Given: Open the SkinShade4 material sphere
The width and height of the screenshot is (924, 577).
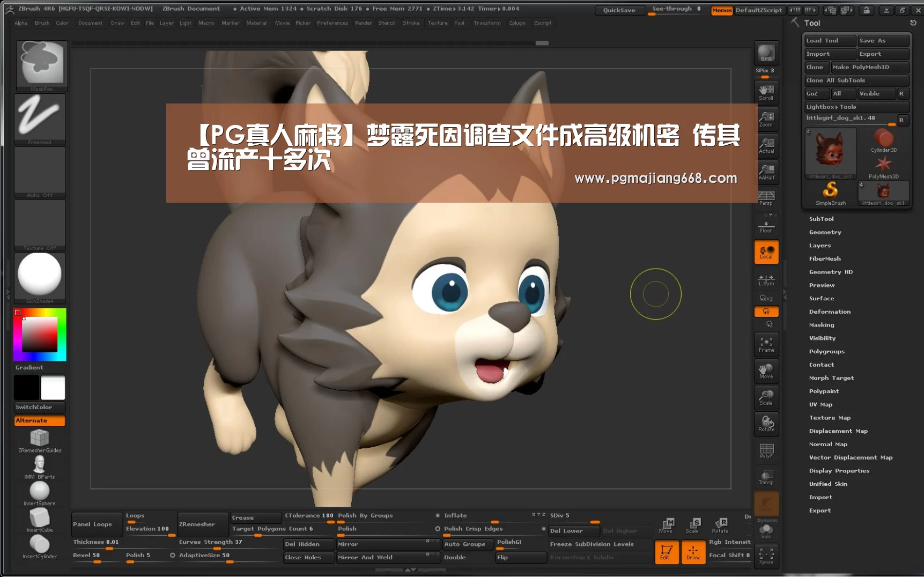Looking at the screenshot, I should click(x=40, y=278).
